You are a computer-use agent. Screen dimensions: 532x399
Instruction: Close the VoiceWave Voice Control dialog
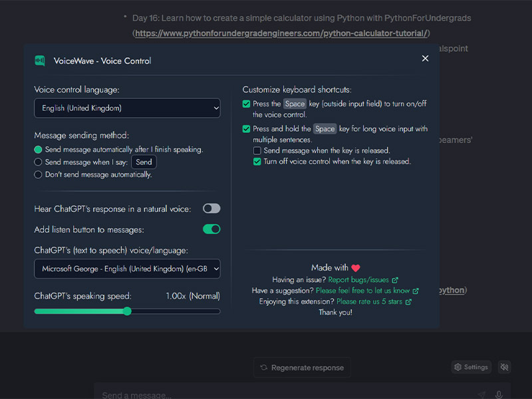tap(425, 59)
